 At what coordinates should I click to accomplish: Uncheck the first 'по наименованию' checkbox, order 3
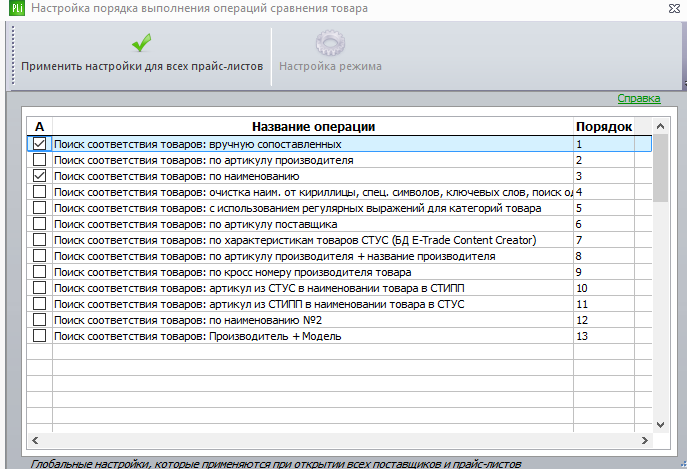(39, 175)
